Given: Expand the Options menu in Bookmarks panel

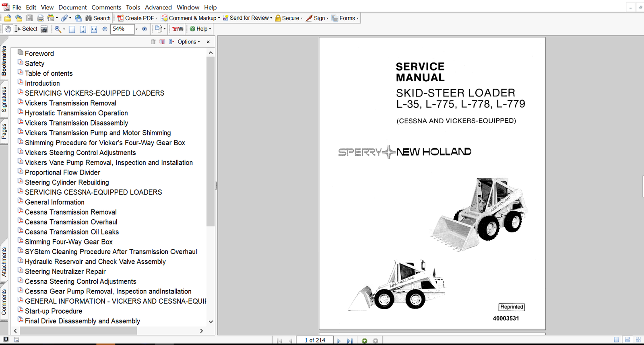Looking at the screenshot, I should 188,42.
